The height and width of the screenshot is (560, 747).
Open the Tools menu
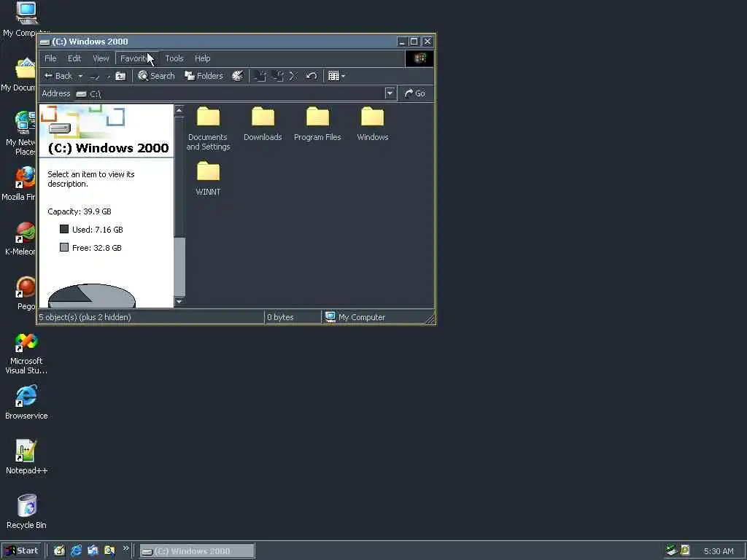pos(174,58)
